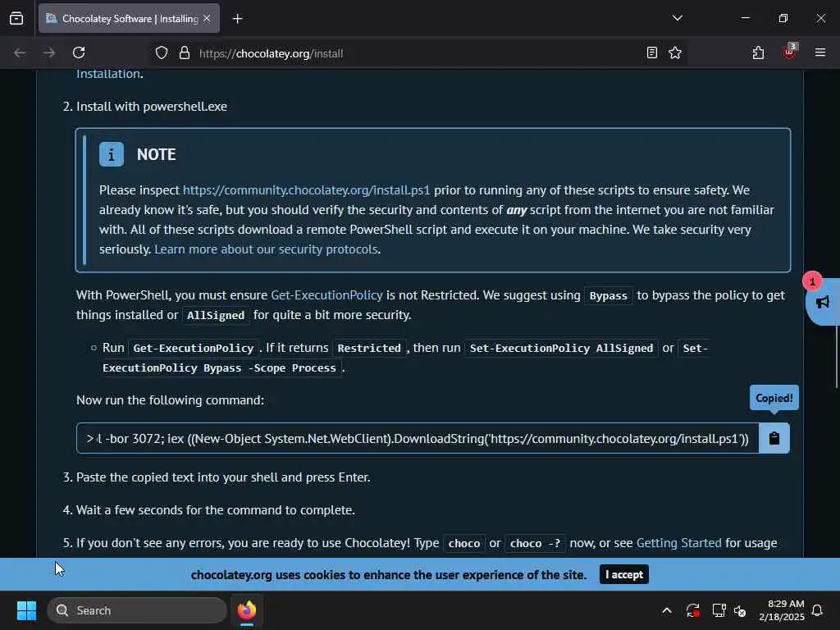Click 'Install with powershell.exe' step text
The width and height of the screenshot is (840, 630).
point(152,107)
